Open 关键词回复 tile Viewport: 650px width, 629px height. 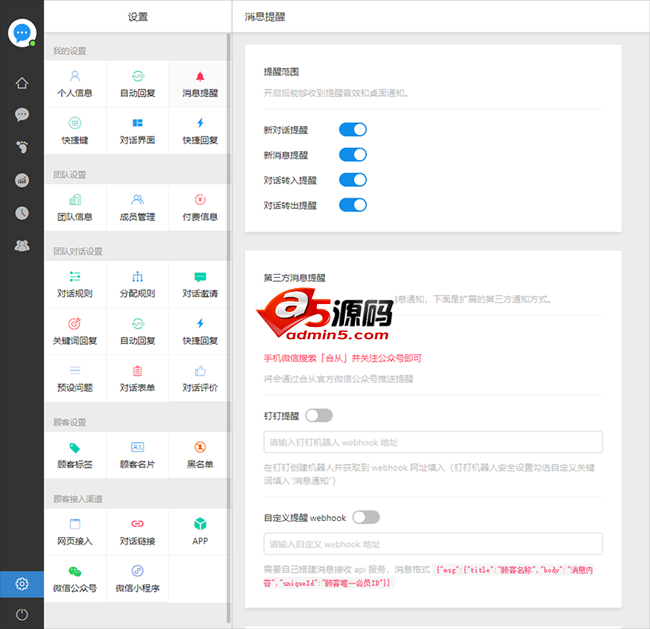[x=75, y=331]
